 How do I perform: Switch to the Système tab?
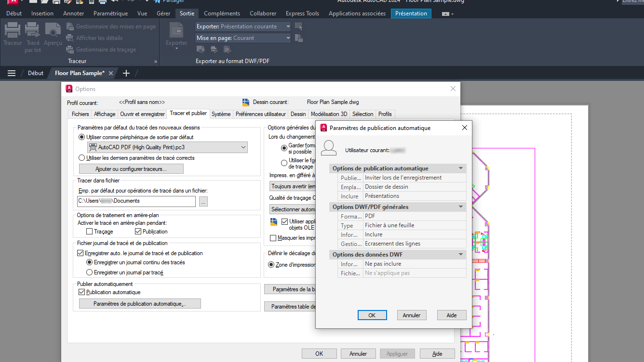(221, 114)
